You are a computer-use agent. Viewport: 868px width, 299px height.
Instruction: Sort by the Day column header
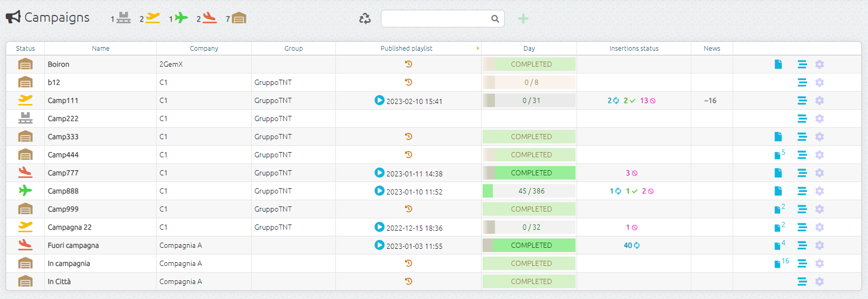(529, 48)
